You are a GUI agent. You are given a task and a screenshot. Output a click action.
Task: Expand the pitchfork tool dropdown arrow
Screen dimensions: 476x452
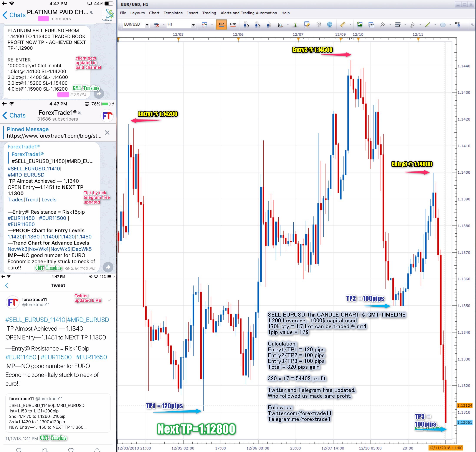[x=390, y=25]
